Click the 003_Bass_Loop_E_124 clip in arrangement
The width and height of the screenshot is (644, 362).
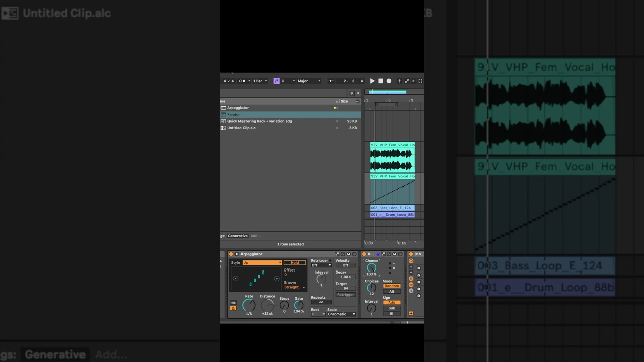pos(392,208)
